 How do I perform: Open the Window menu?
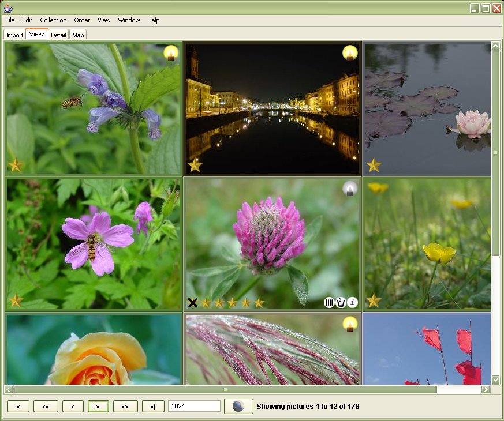[129, 20]
